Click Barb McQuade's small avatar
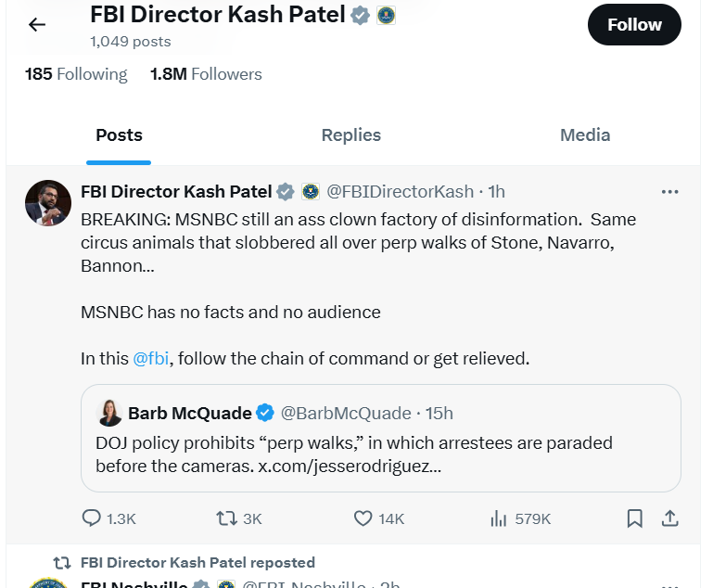Viewport: 713px width, 588px height. pos(109,413)
